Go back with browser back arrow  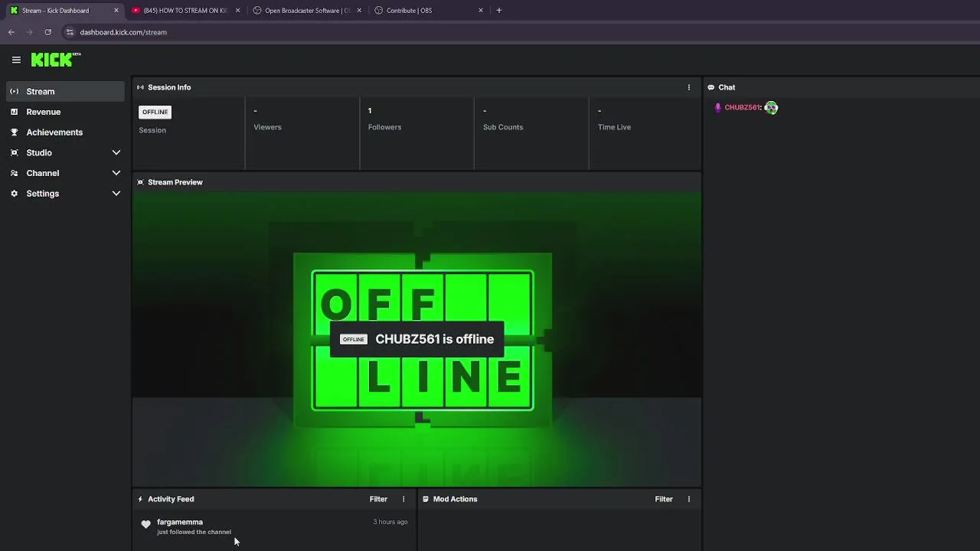click(11, 32)
